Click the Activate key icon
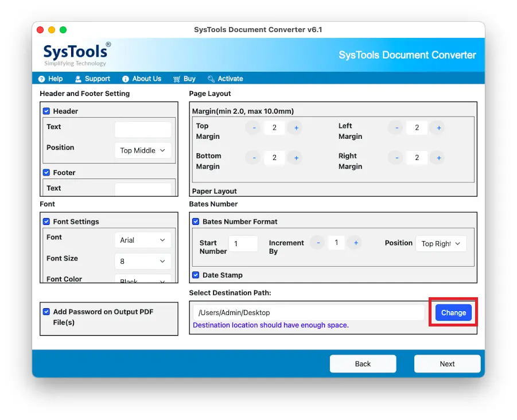517x420 pixels. (211, 79)
